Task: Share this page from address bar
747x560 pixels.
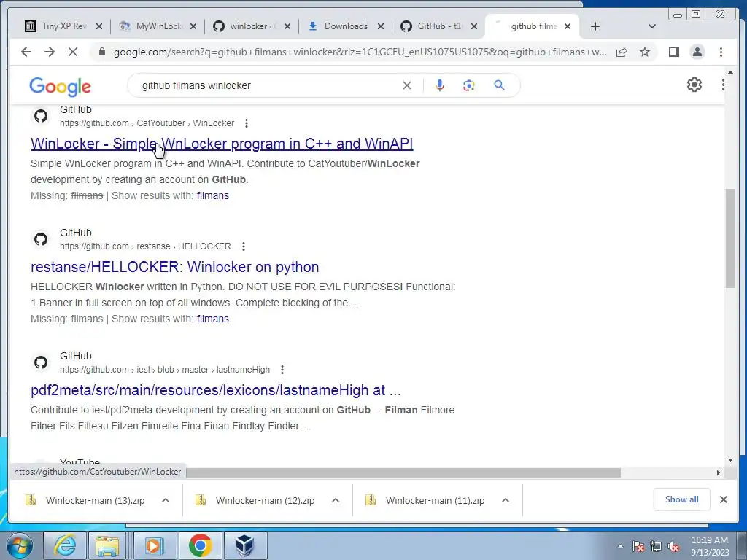Action: tap(622, 52)
